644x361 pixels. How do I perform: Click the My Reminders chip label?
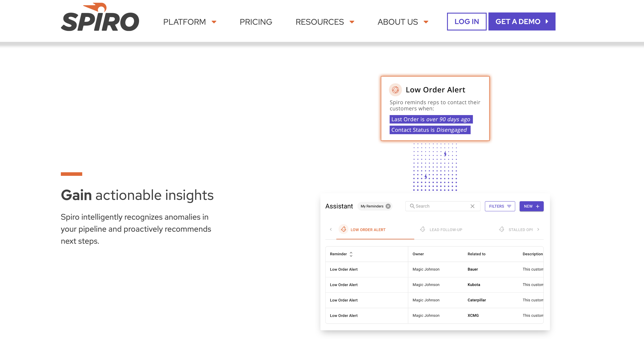[372, 206]
